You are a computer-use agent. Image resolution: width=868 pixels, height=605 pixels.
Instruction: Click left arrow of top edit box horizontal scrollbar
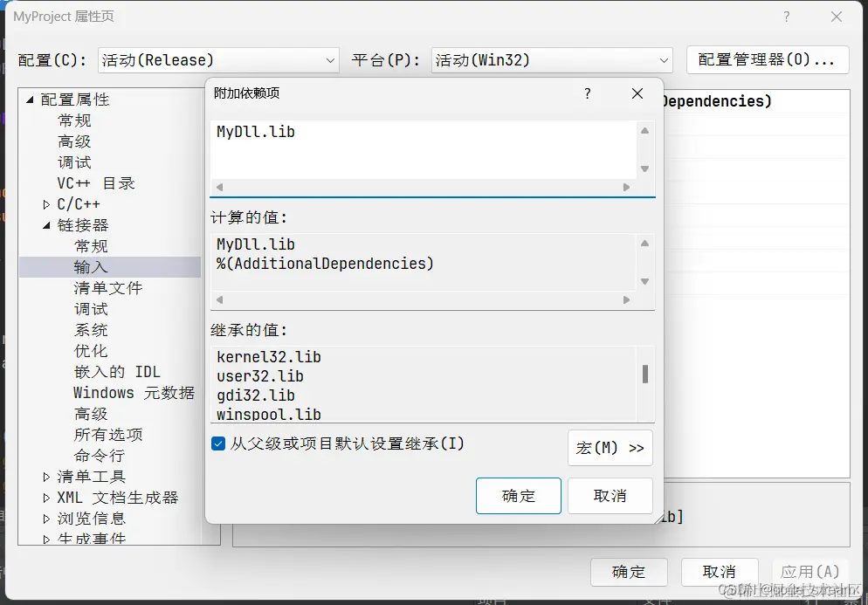point(220,187)
